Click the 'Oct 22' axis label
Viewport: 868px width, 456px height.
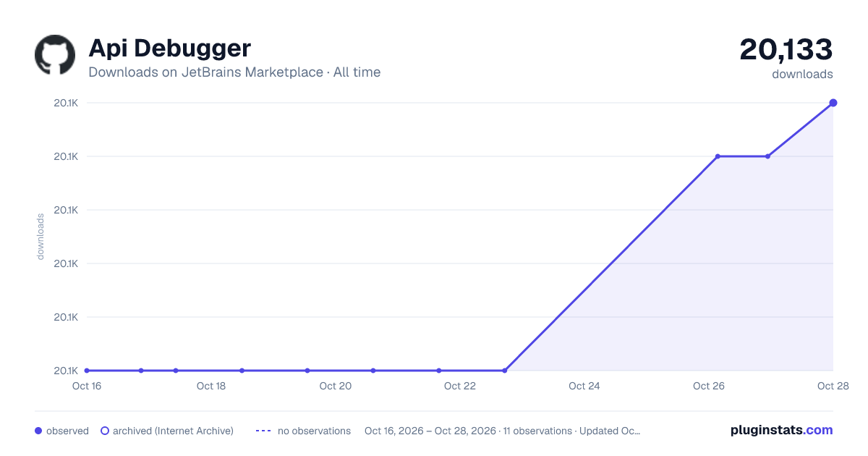click(460, 386)
